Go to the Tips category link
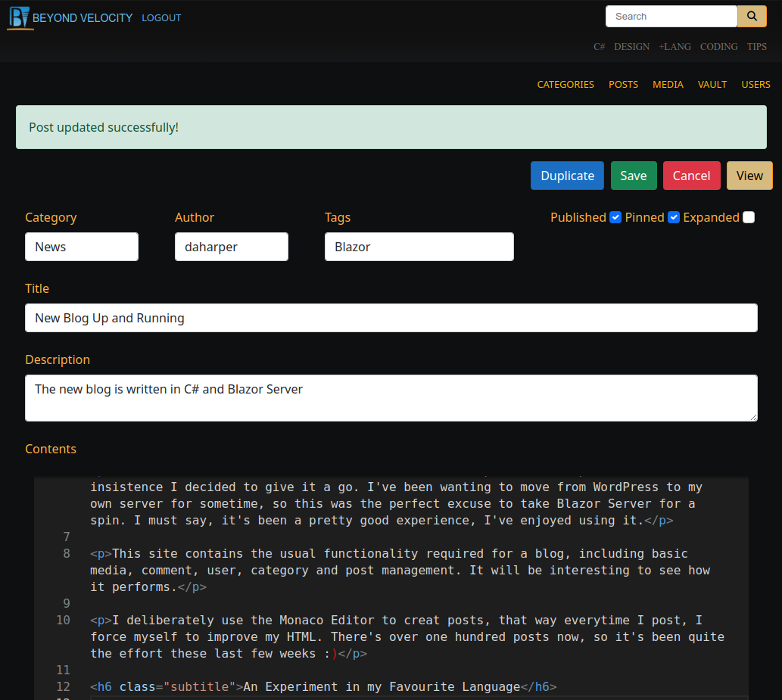Image resolution: width=782 pixels, height=700 pixels. [756, 46]
